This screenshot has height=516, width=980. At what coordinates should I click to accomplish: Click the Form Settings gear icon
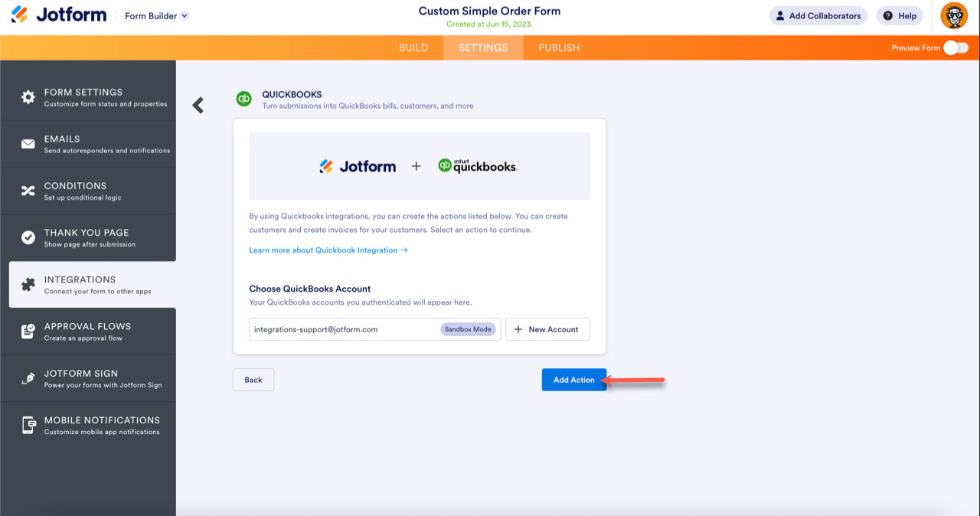click(x=28, y=97)
